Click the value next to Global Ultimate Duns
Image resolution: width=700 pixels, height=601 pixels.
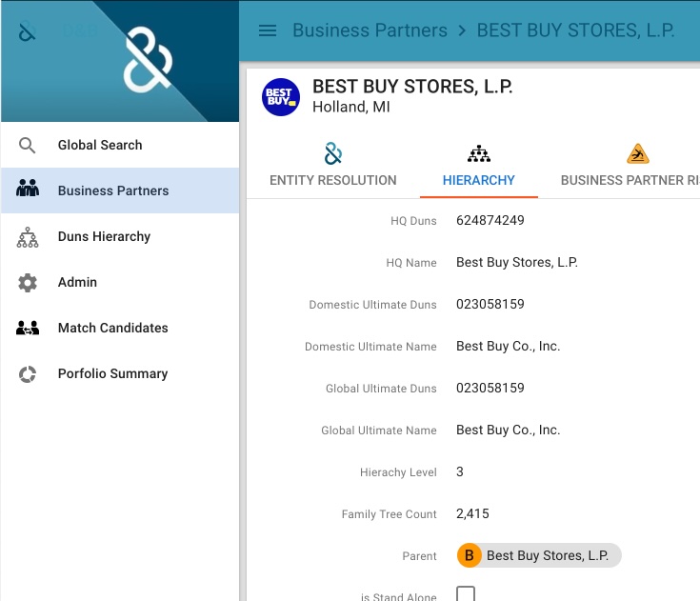coord(490,388)
